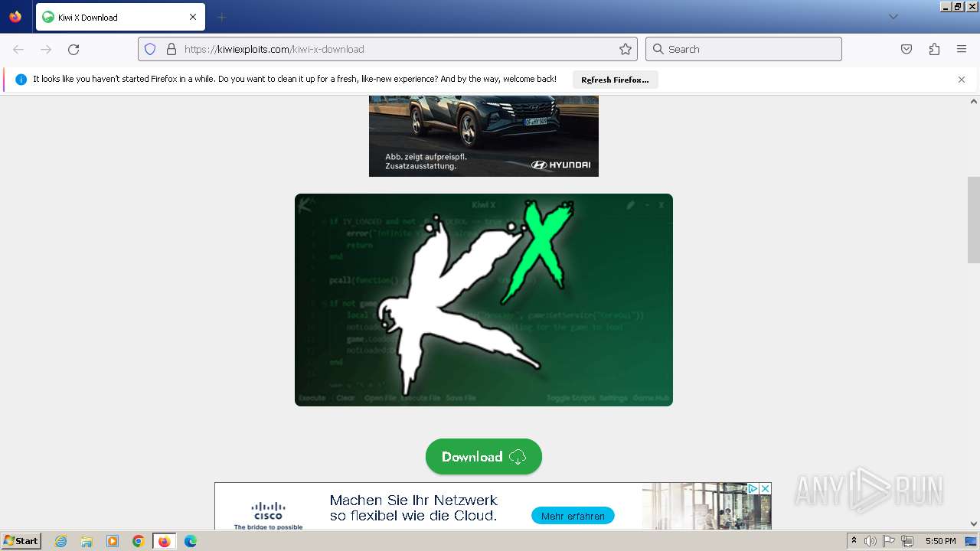Open AdChoices info icon on Cisco ad
The image size is (980, 551).
(753, 488)
